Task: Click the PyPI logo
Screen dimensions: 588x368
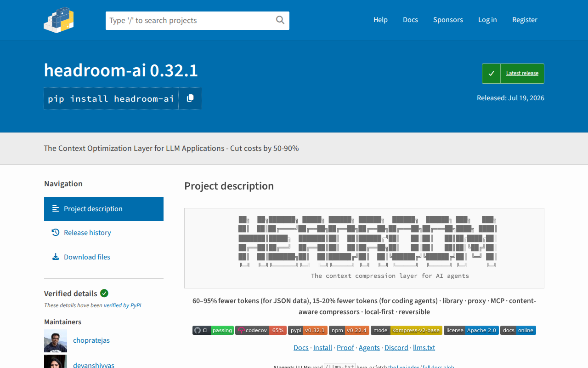Action: (x=59, y=20)
